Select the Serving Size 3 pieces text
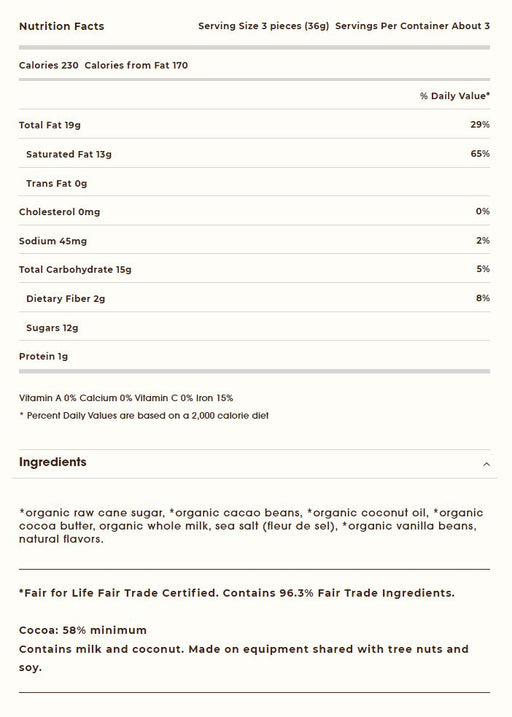This screenshot has width=512, height=717. 263,26
